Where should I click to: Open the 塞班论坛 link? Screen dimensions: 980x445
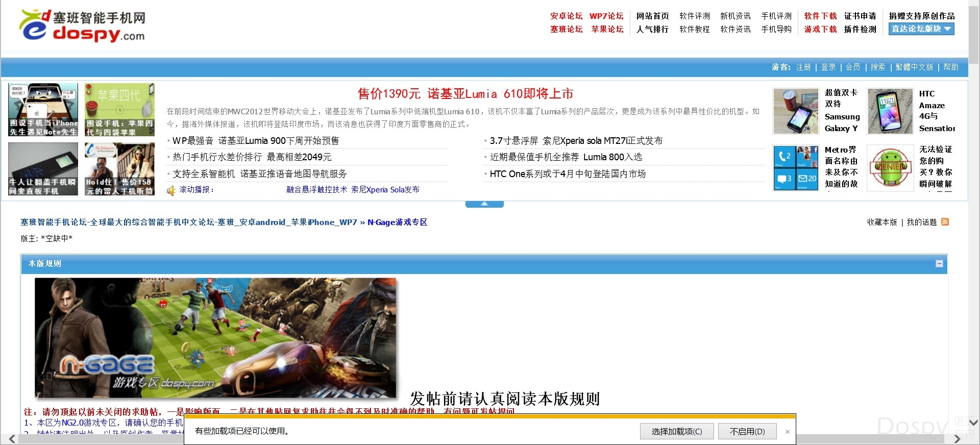click(x=566, y=29)
